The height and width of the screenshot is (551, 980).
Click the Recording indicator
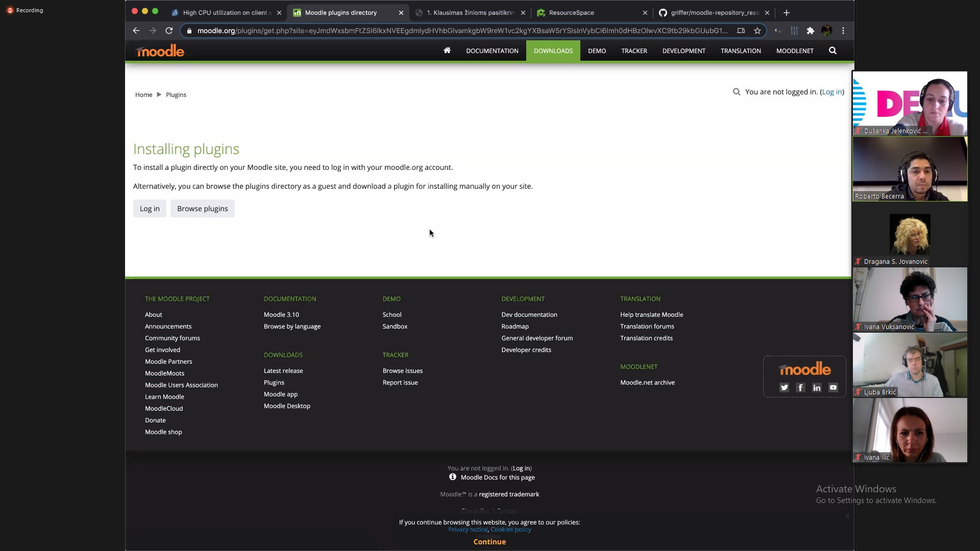click(25, 10)
